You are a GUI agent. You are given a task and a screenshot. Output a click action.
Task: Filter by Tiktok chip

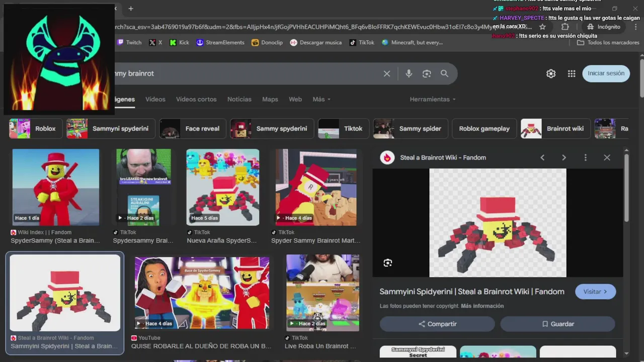click(x=344, y=129)
